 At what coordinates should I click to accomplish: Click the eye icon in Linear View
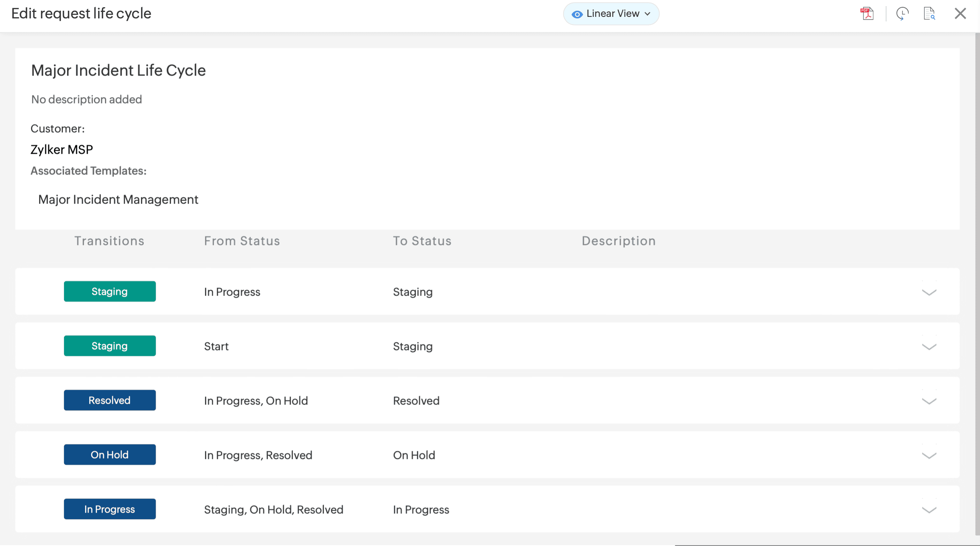(577, 14)
